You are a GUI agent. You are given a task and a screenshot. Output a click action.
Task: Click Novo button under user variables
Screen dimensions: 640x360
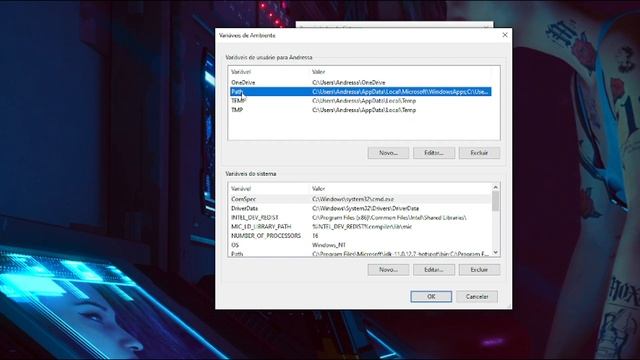tap(388, 153)
